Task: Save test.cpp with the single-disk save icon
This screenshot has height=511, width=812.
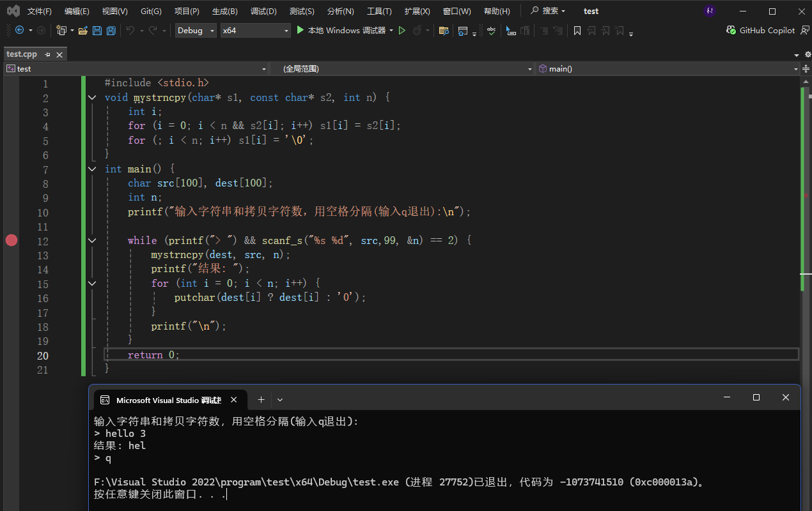Action: coord(97,30)
